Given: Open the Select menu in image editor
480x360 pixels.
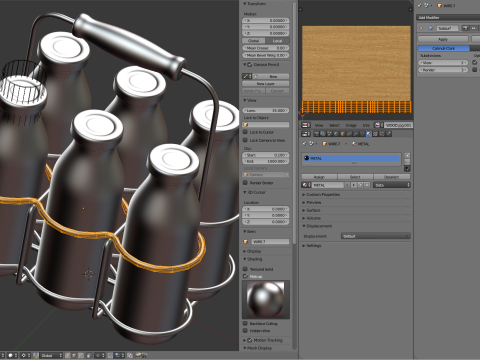Looking at the screenshot, I should pos(334,125).
